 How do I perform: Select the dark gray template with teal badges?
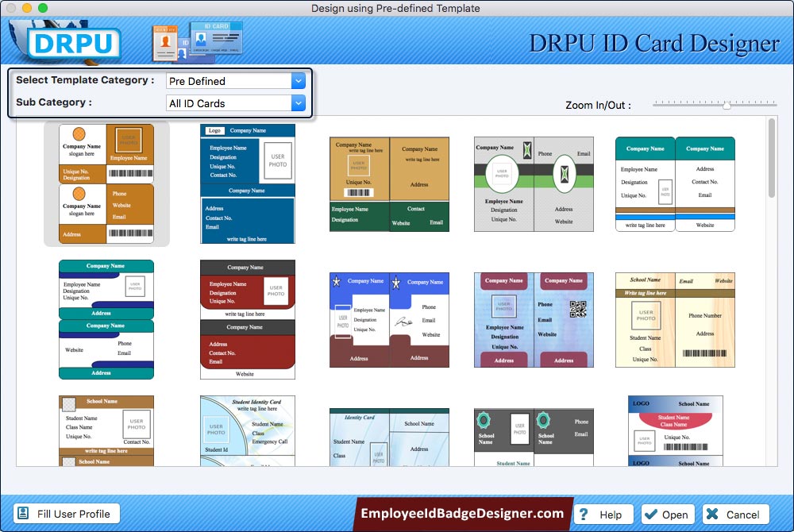click(x=534, y=438)
